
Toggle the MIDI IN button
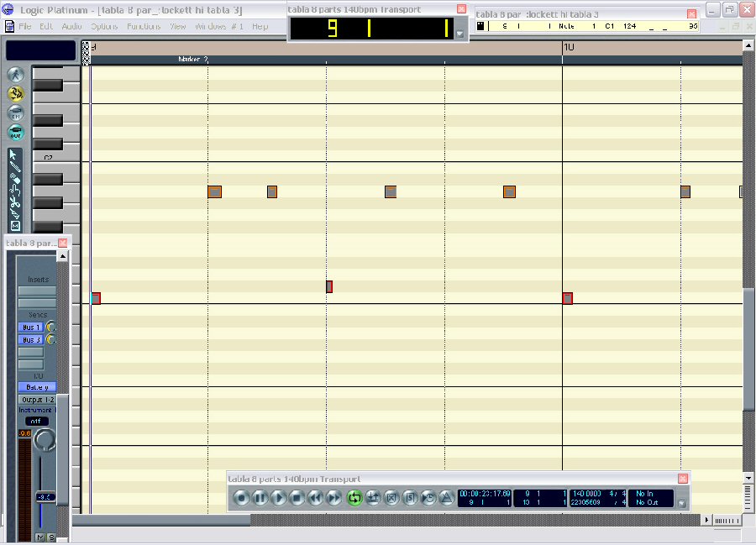pos(15,113)
